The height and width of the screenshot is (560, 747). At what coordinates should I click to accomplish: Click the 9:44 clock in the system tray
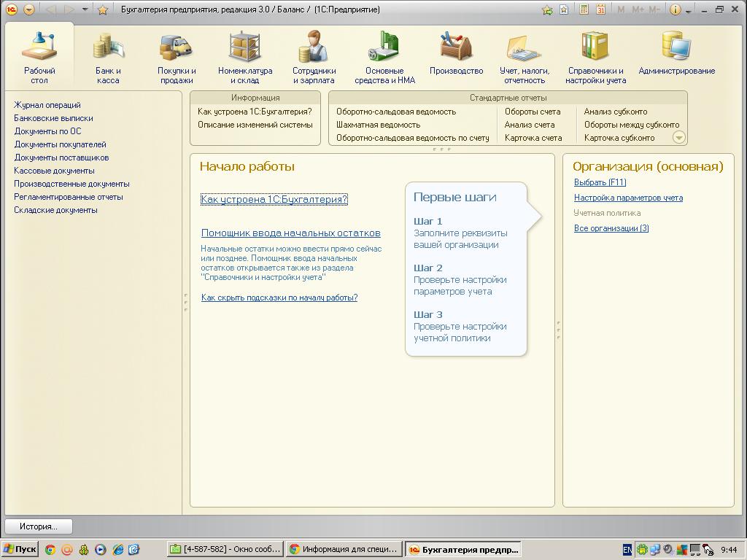[729, 550]
